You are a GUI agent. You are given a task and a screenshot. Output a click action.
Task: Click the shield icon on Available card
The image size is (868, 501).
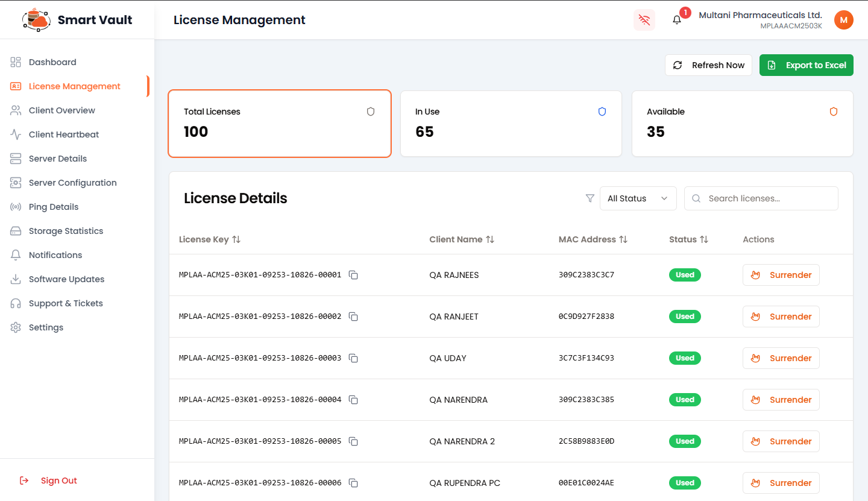click(834, 112)
